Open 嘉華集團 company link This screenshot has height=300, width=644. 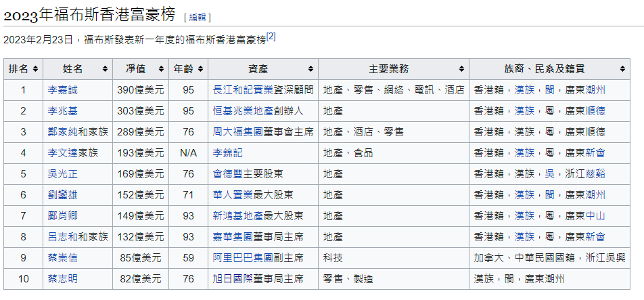coord(233,237)
